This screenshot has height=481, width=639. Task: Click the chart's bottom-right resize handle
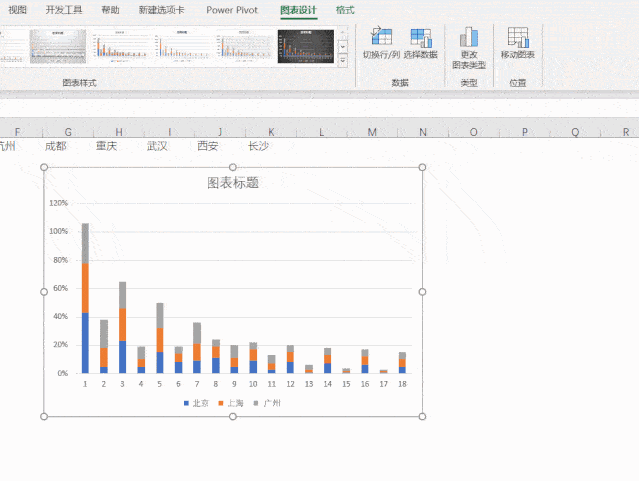click(x=422, y=416)
